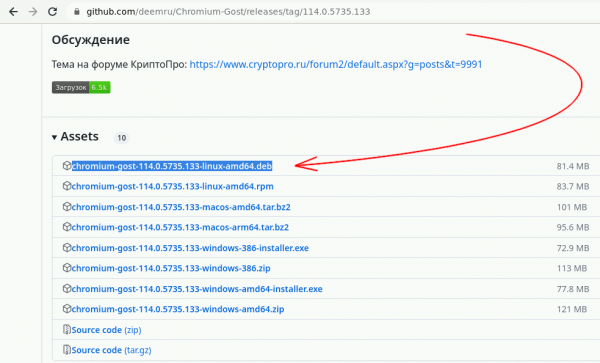Image resolution: width=600 pixels, height=363 pixels.
Task: Download windows-amd64-installer.exe asset
Action: 197,289
